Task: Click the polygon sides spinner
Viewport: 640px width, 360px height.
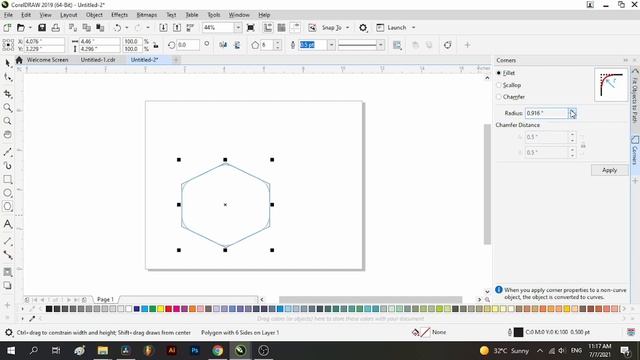Action: (278, 45)
